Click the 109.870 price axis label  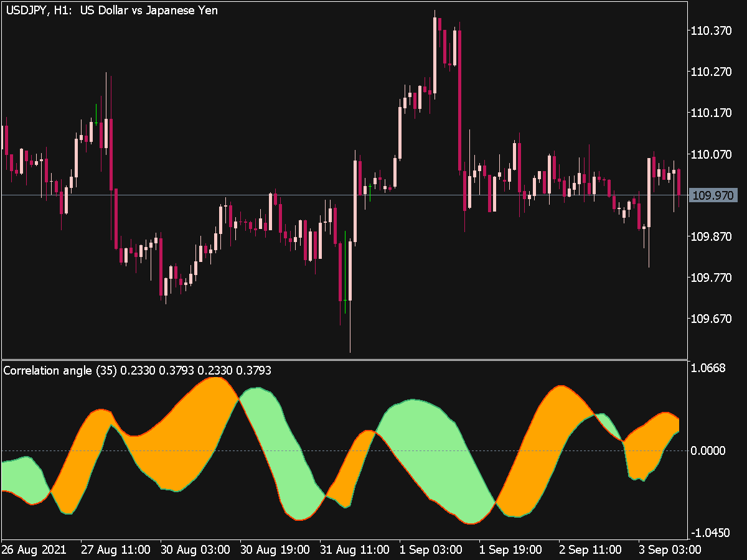pos(710,236)
